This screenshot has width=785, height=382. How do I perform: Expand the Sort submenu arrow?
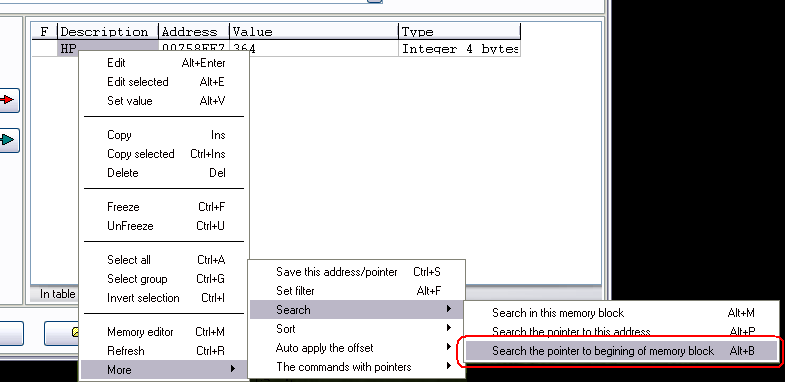point(448,329)
